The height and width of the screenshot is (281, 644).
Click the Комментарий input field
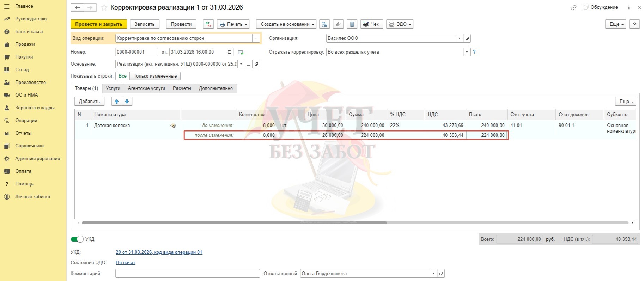[x=187, y=273]
